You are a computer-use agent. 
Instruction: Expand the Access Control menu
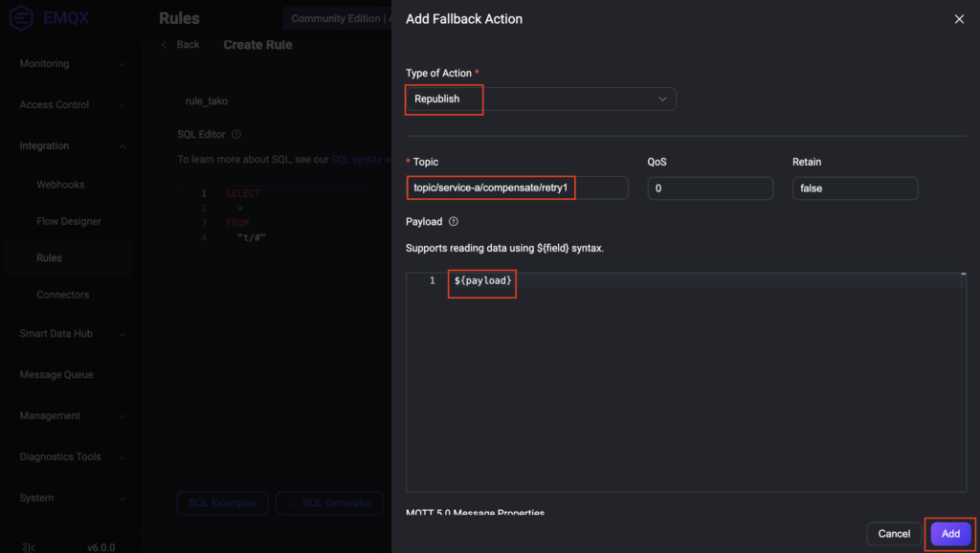[72, 105]
